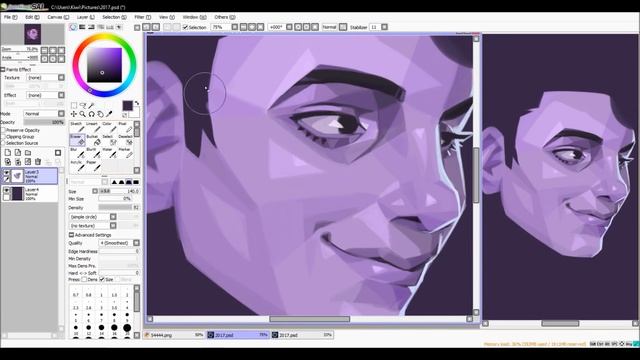This screenshot has width=640, height=360.
Task: Select the Sketch brush tool
Action: [x=77, y=127]
